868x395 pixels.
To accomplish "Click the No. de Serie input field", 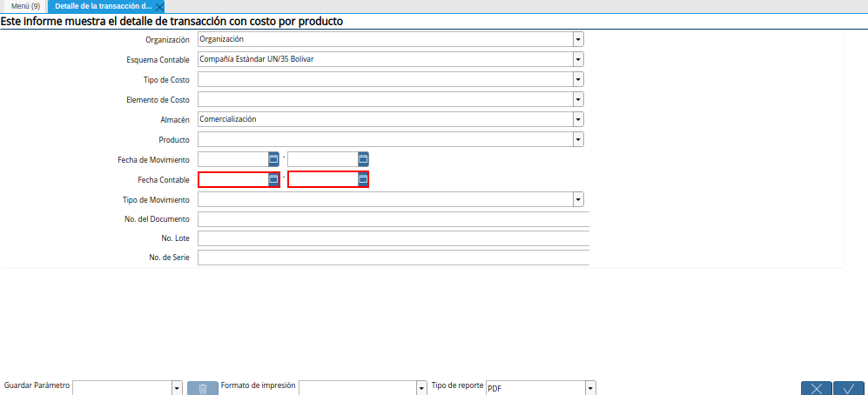I will coord(393,258).
